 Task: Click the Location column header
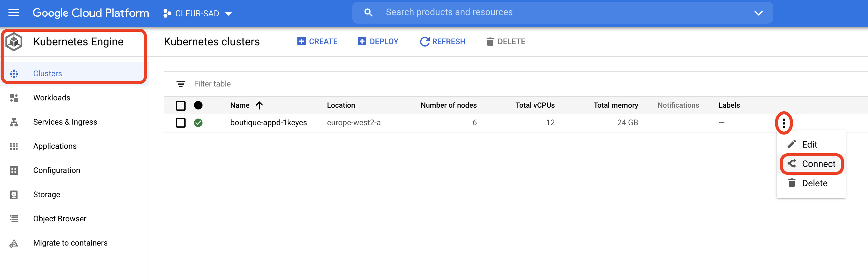click(341, 105)
